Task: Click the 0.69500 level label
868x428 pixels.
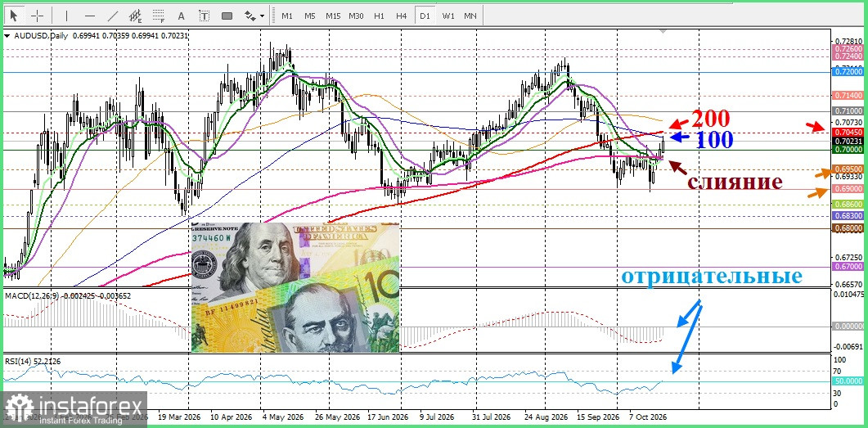Action: click(x=849, y=169)
